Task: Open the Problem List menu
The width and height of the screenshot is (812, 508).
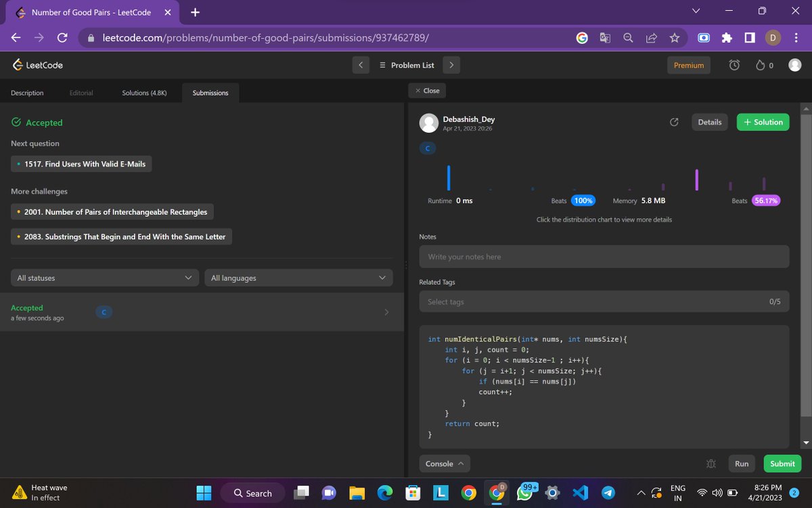Action: (407, 65)
